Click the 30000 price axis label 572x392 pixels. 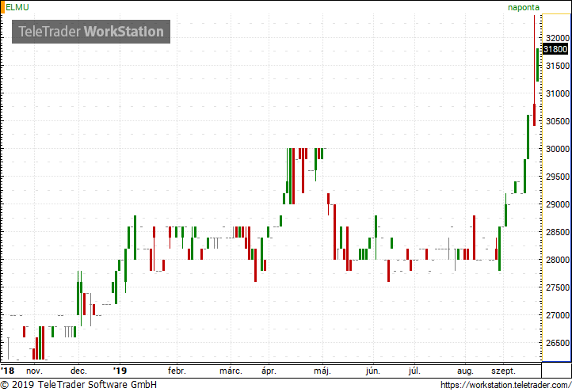pos(558,149)
